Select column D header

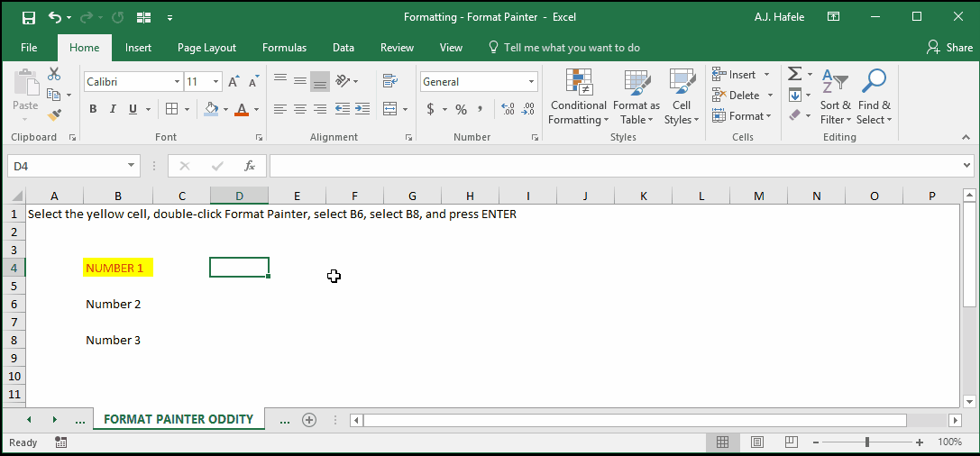[x=240, y=196]
